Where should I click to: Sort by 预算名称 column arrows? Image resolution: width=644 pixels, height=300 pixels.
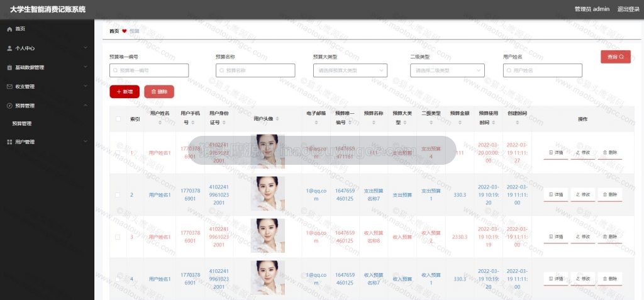pos(374,123)
